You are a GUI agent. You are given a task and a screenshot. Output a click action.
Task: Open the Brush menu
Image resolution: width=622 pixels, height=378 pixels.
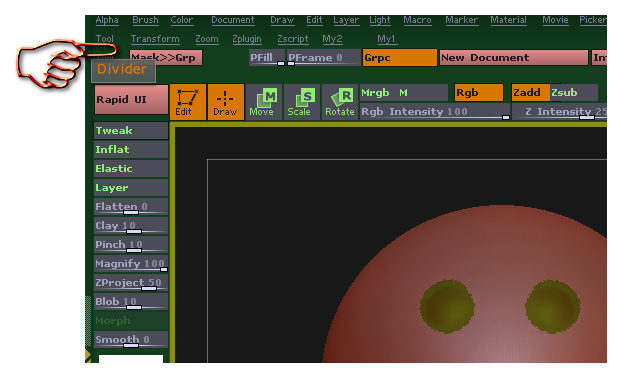(x=145, y=20)
